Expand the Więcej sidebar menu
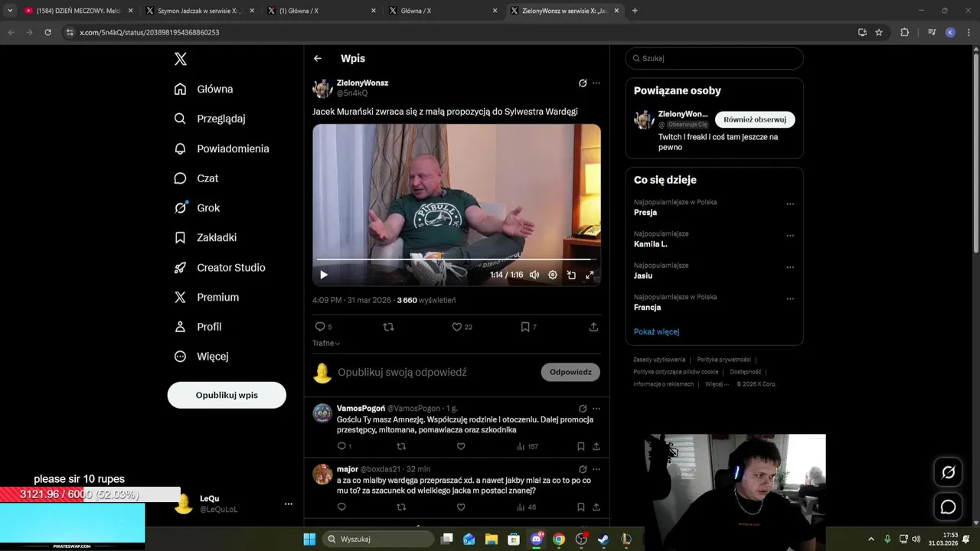This screenshot has height=551, width=980. point(201,357)
